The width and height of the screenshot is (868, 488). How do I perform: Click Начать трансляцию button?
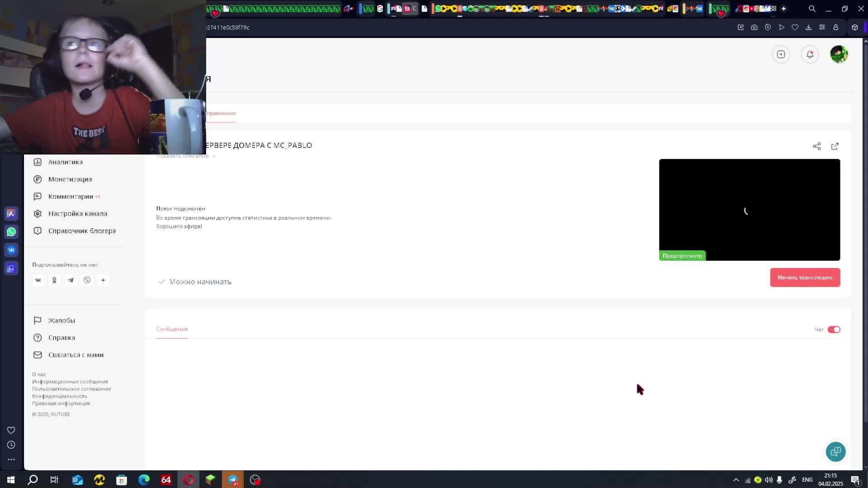805,277
